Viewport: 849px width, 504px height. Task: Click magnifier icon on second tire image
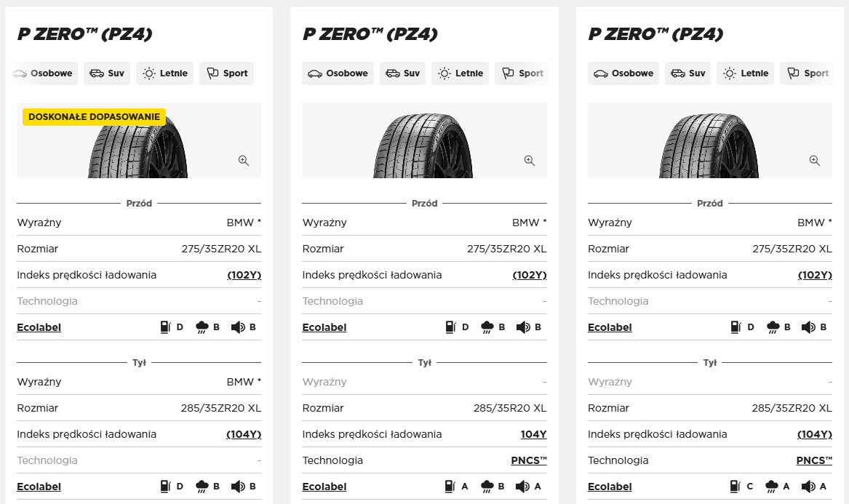pos(530,161)
